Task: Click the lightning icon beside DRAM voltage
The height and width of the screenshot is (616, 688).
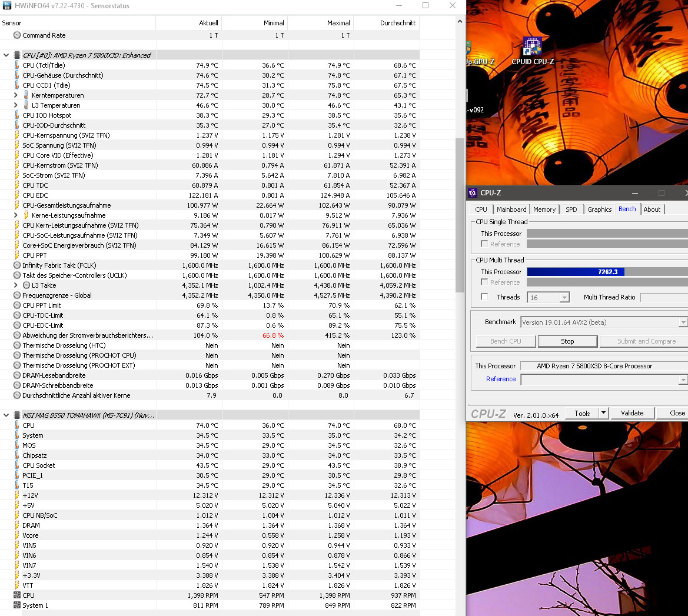Action: [x=16, y=525]
